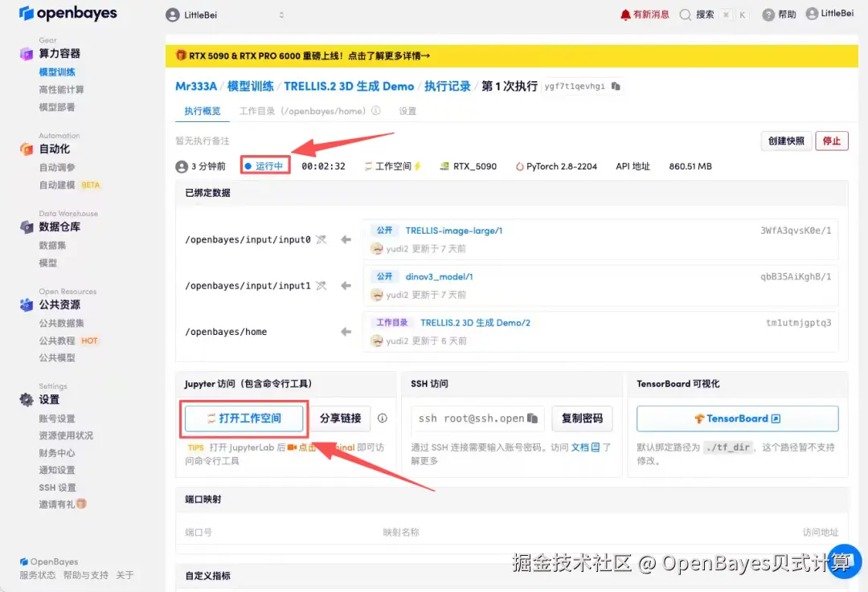Select 模型训练 in sidebar
The height and width of the screenshot is (592, 868).
point(57,72)
